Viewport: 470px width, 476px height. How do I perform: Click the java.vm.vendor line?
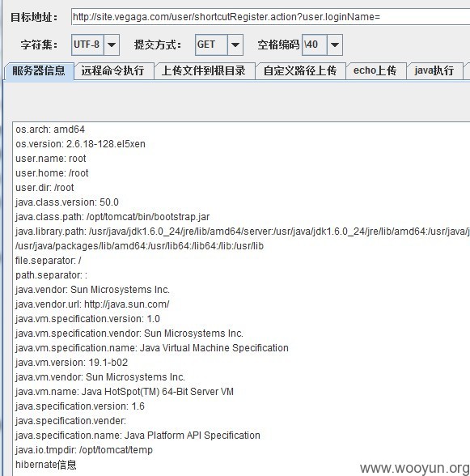click(x=100, y=377)
